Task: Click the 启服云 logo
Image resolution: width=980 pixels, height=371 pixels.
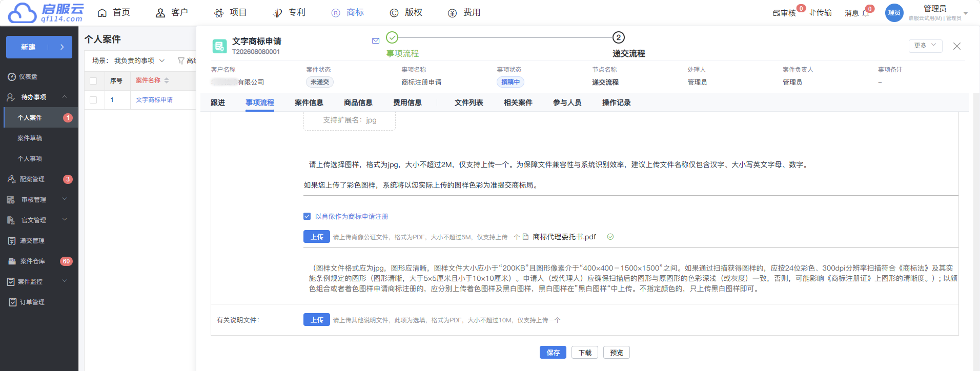Action: tap(46, 13)
